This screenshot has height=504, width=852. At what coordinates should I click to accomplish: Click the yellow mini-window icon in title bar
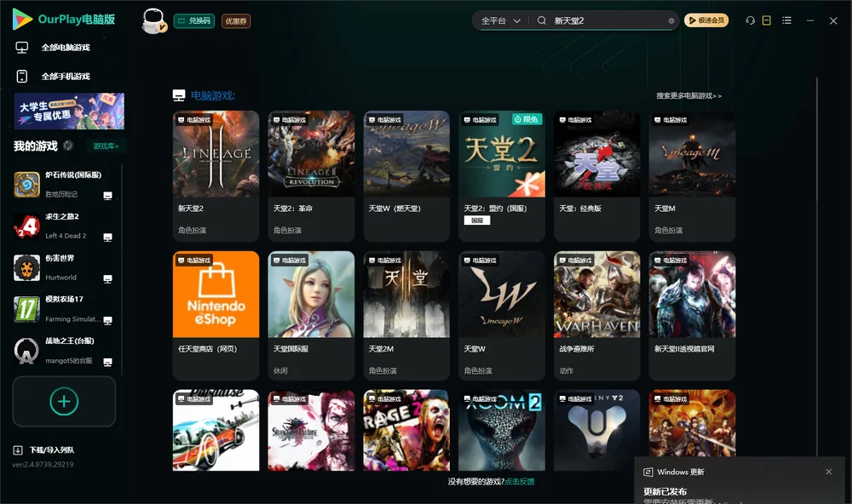[x=767, y=20]
